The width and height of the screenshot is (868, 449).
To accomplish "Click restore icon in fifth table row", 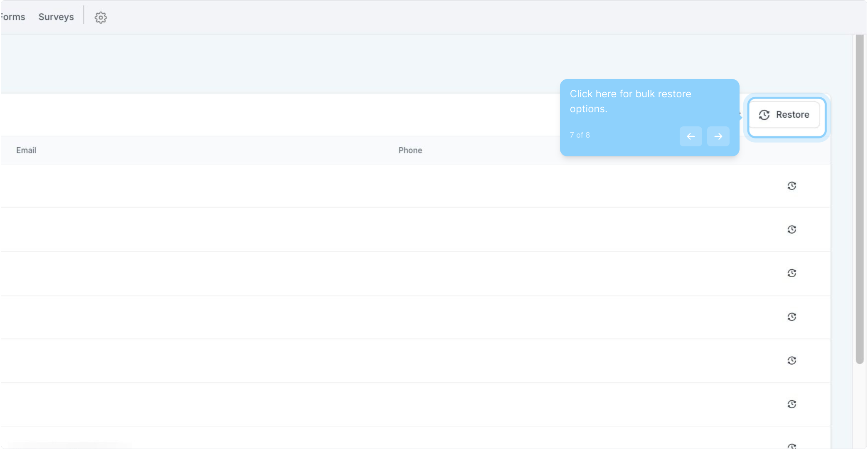I will click(792, 360).
